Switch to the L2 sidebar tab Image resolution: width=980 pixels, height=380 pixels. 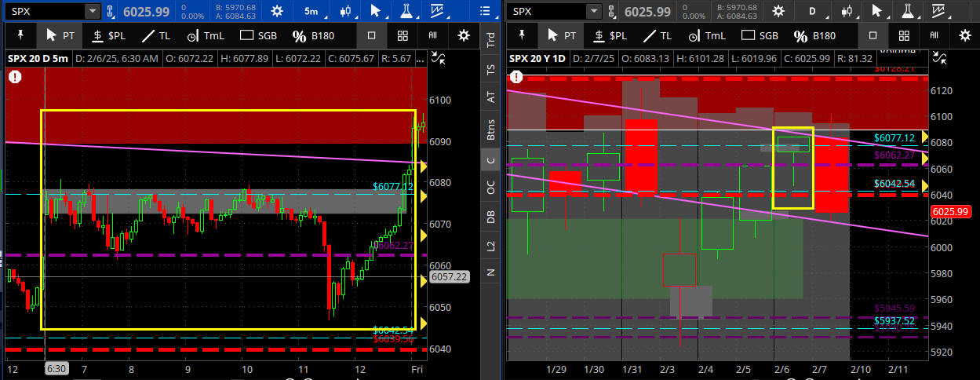click(x=491, y=245)
